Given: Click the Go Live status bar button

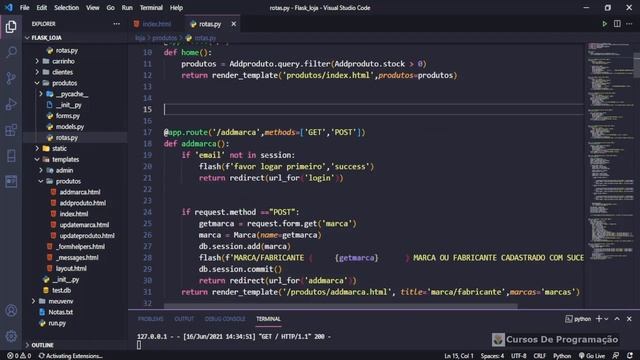Looking at the screenshot, I should click(592, 356).
